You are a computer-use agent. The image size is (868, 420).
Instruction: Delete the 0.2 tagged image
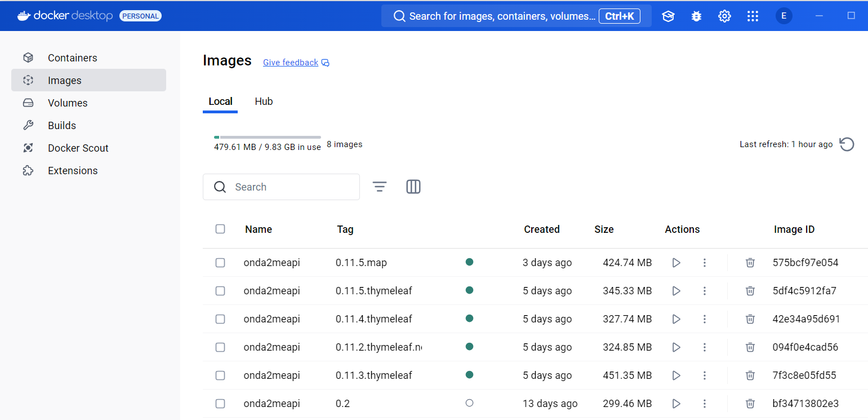pos(750,404)
